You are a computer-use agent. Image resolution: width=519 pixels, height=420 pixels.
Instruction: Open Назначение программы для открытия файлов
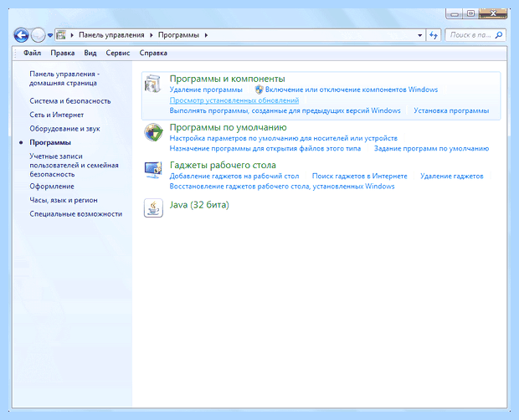click(265, 148)
